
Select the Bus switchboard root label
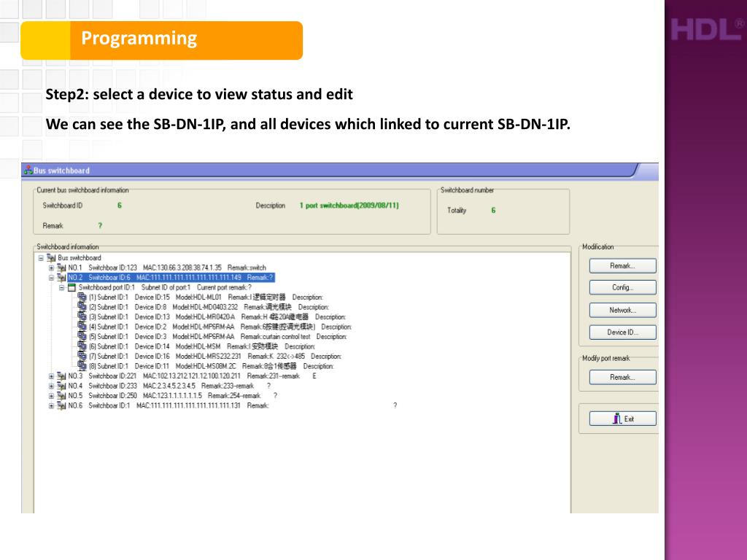[79, 258]
